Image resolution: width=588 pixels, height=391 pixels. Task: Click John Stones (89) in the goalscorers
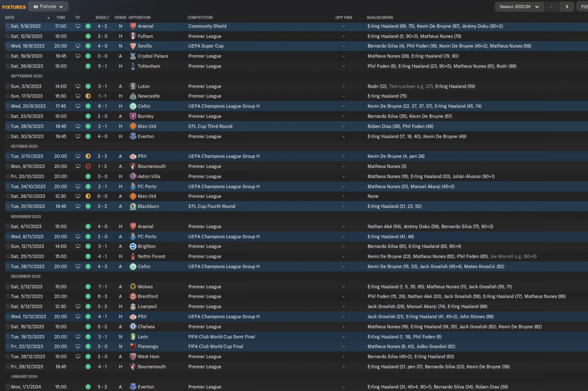pos(477,317)
